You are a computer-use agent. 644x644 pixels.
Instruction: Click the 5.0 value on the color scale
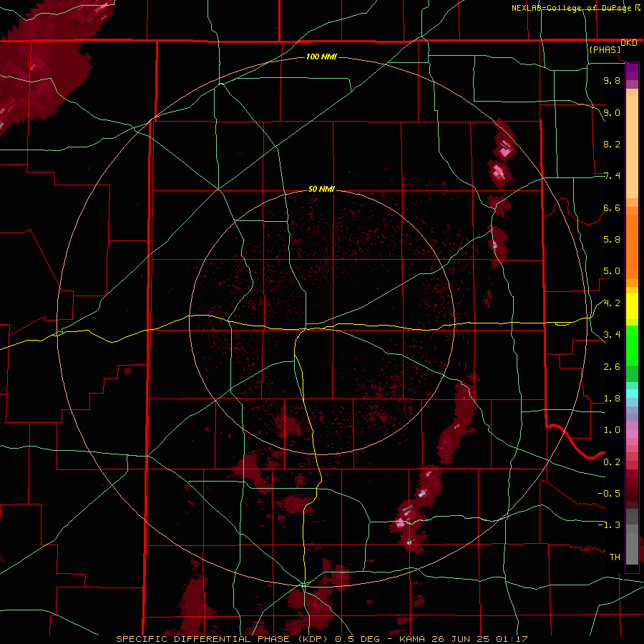612,271
